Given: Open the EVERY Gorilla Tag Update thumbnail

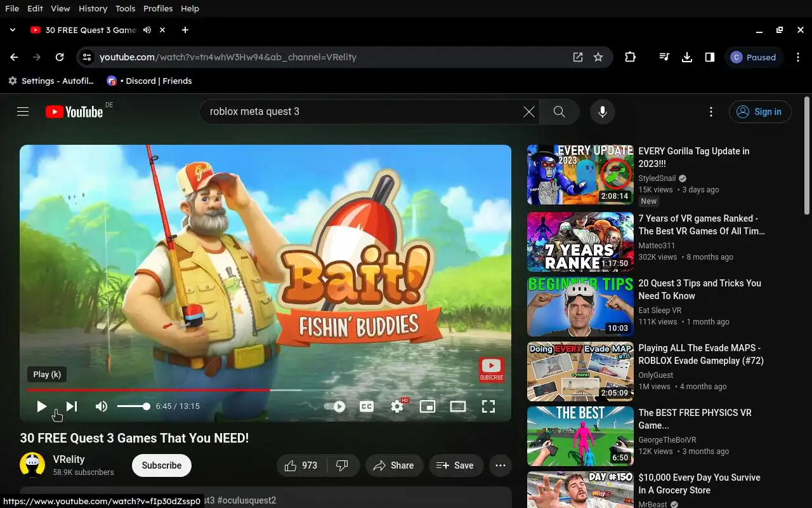Looking at the screenshot, I should click(x=580, y=175).
